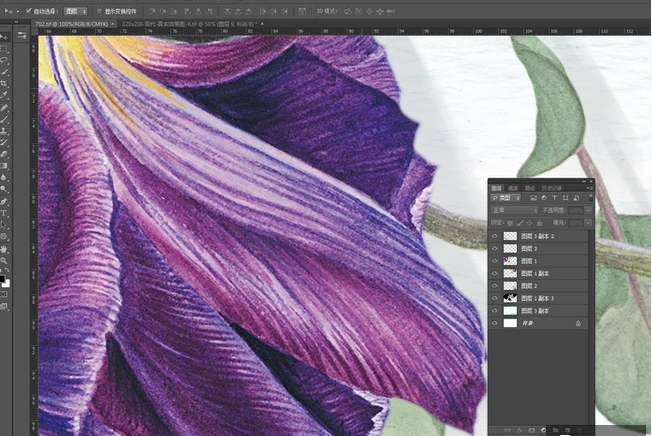Switch to the 通道 (Channels) panel tab
The width and height of the screenshot is (652, 436).
514,187
